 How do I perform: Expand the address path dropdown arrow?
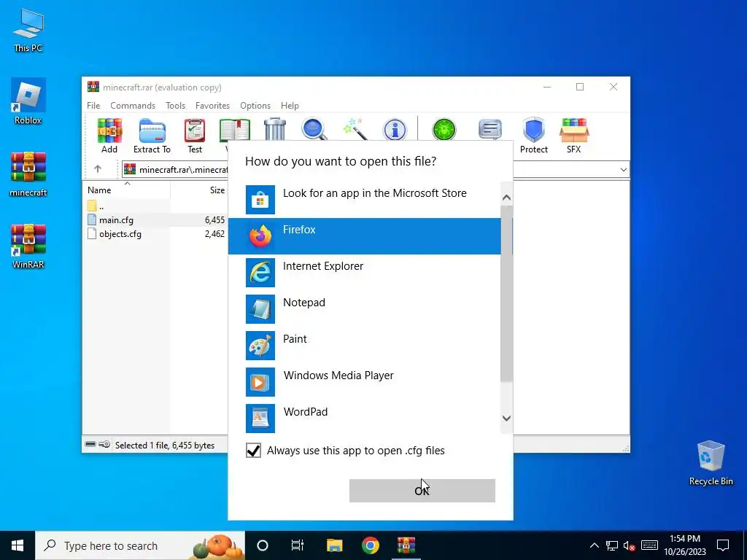tap(623, 169)
